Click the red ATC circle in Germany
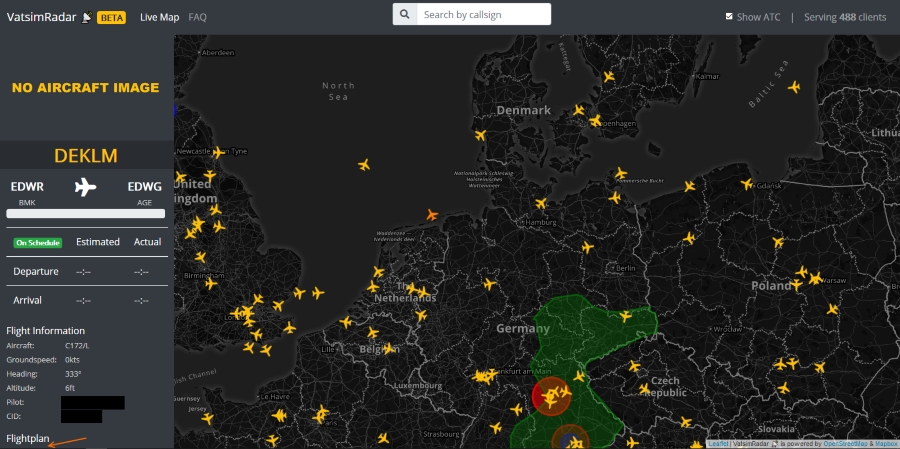Viewport: 900px width, 449px height. (x=550, y=397)
